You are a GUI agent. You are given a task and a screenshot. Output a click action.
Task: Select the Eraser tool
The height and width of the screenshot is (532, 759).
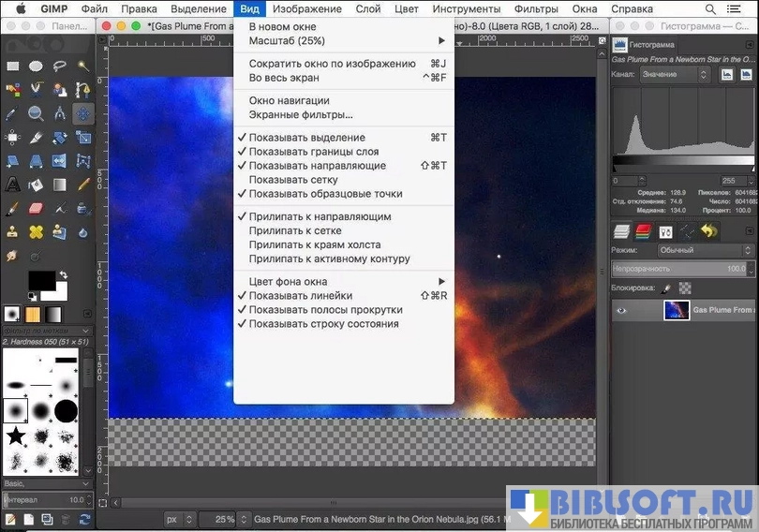pyautogui.click(x=37, y=208)
